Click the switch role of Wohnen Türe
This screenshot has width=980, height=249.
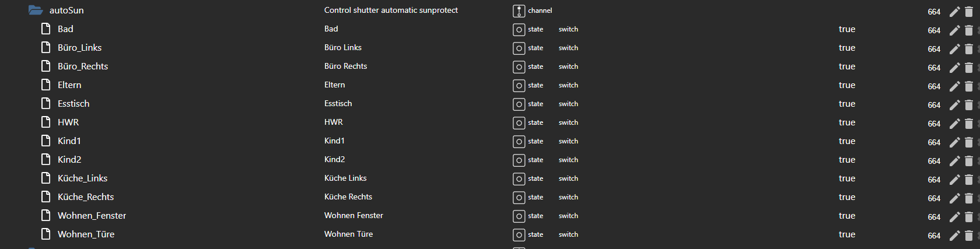[x=568, y=234]
